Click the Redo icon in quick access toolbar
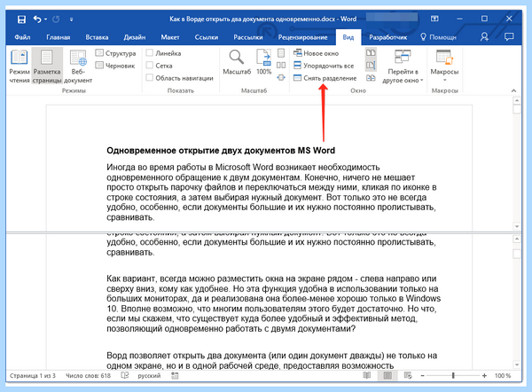 click(x=56, y=20)
